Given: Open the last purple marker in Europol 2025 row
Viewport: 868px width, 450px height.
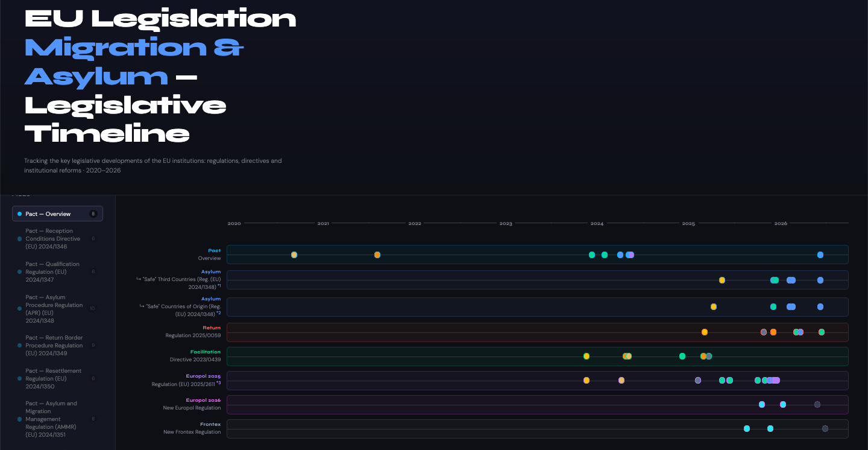Looking at the screenshot, I should coord(777,380).
